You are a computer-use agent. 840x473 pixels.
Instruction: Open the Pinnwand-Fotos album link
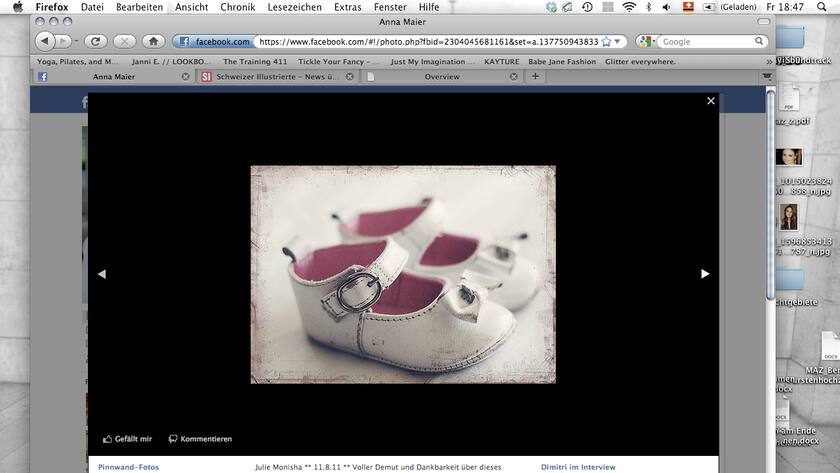pyautogui.click(x=128, y=467)
